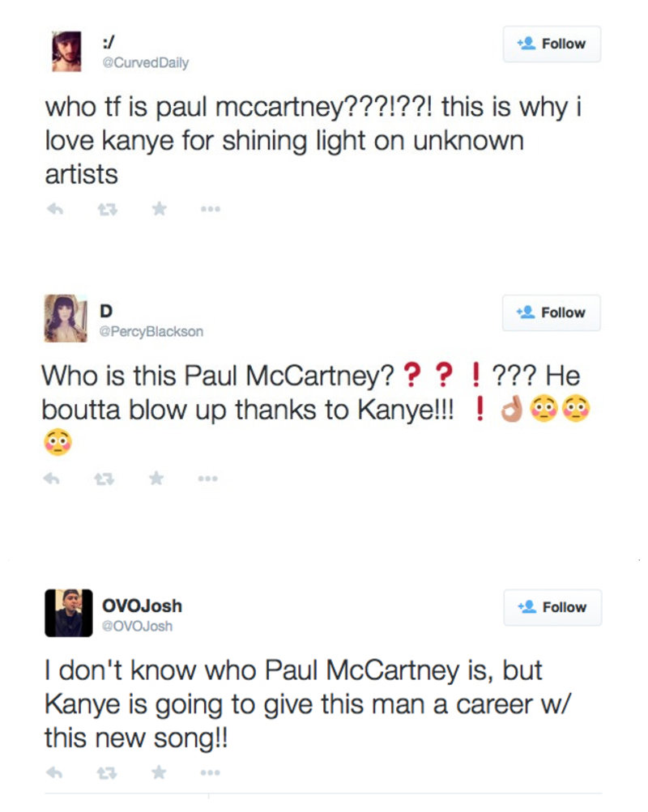Screen dimensions: 648x812
Task: Follow the @CurvedDaily account
Action: coord(552,44)
